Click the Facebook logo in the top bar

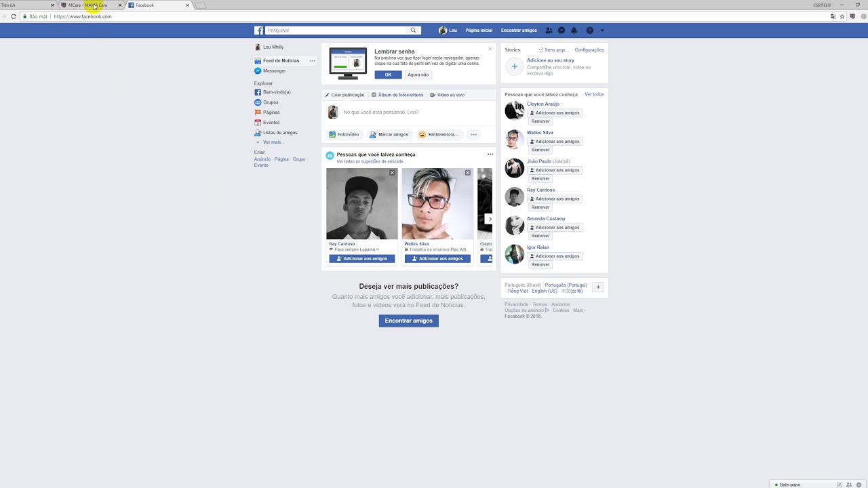(x=258, y=30)
